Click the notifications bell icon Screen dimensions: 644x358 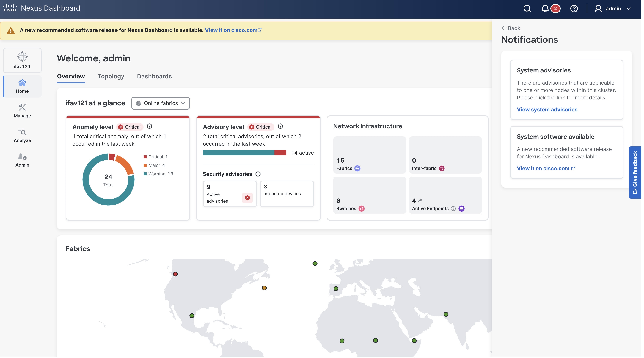(x=545, y=9)
